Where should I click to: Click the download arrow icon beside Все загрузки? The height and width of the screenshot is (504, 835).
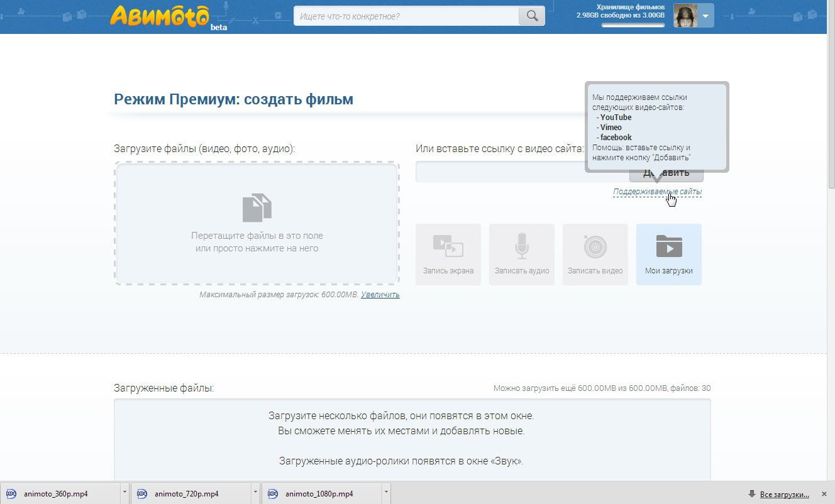tap(751, 494)
